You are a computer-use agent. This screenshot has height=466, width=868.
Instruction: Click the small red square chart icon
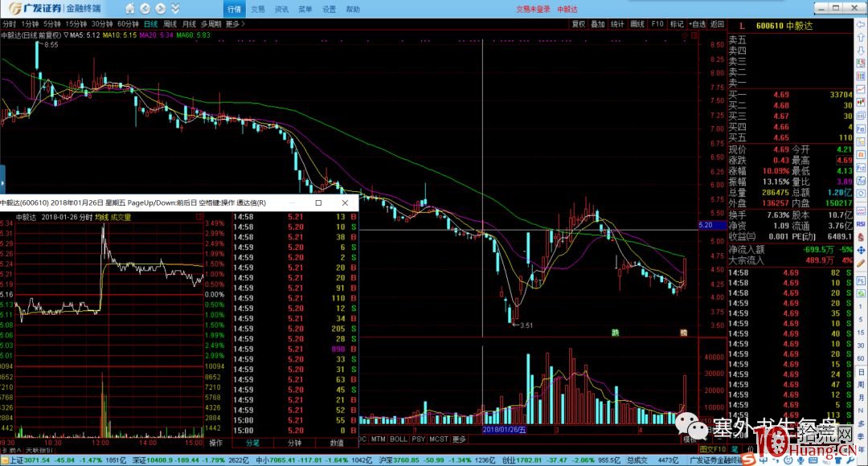pos(694,36)
